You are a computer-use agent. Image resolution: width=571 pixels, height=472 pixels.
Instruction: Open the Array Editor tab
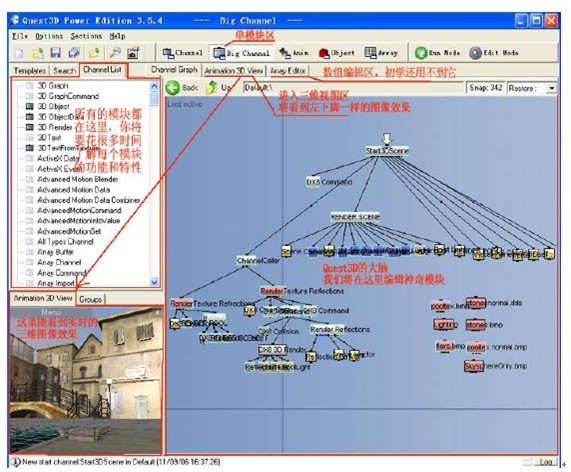pyautogui.click(x=288, y=71)
